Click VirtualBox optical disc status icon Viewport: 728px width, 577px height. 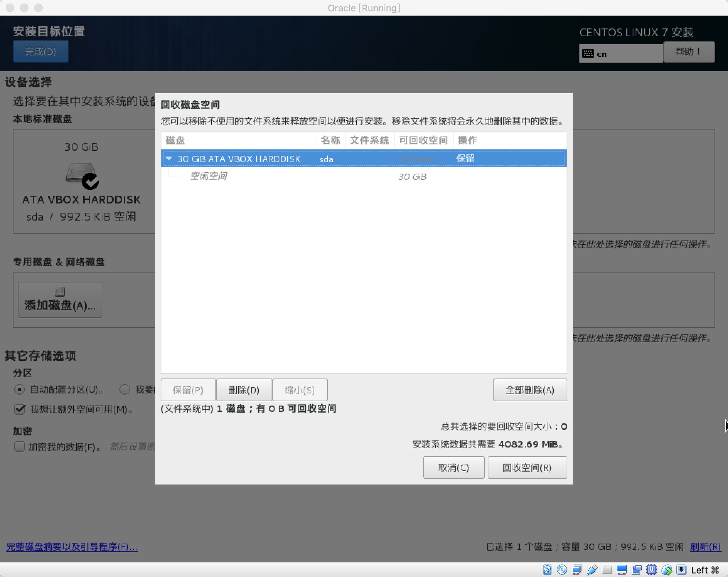pos(562,570)
